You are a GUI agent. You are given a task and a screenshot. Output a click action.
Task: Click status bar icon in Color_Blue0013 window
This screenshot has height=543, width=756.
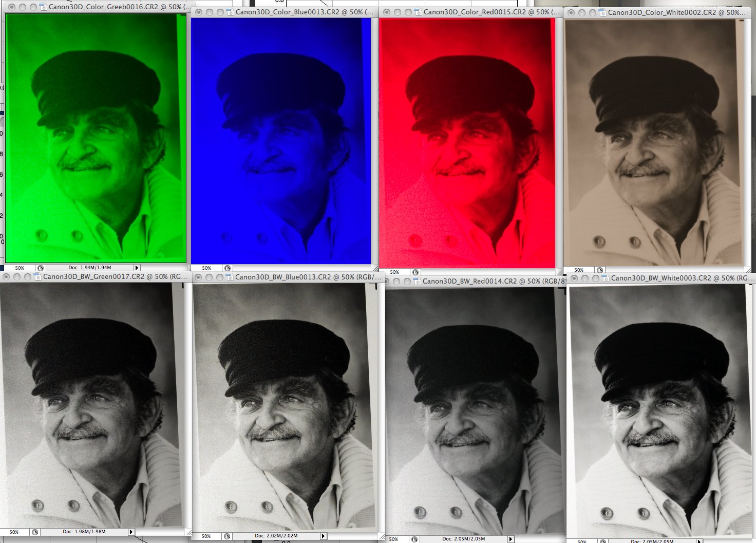(x=228, y=268)
